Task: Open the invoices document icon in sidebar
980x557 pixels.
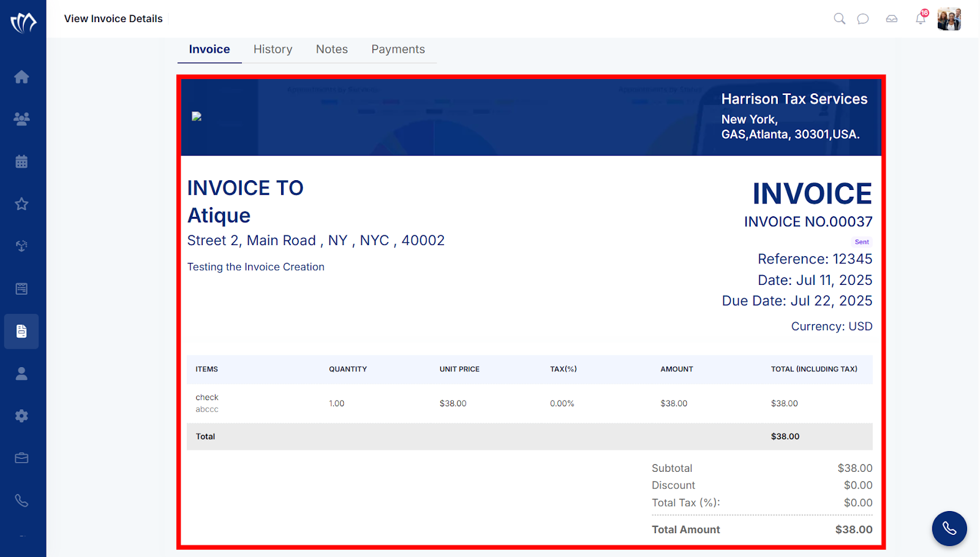Action: [x=21, y=332]
